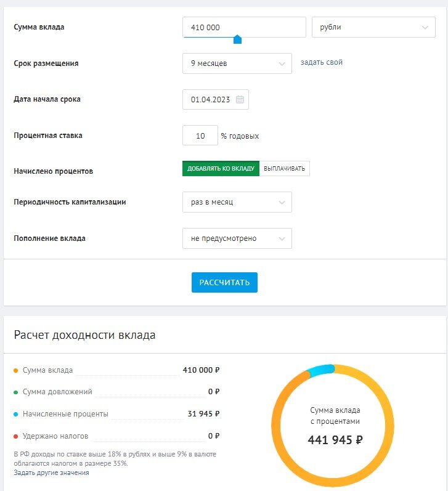
Task: Click the 'Удержано налогов' legend label
Action: click(55, 436)
